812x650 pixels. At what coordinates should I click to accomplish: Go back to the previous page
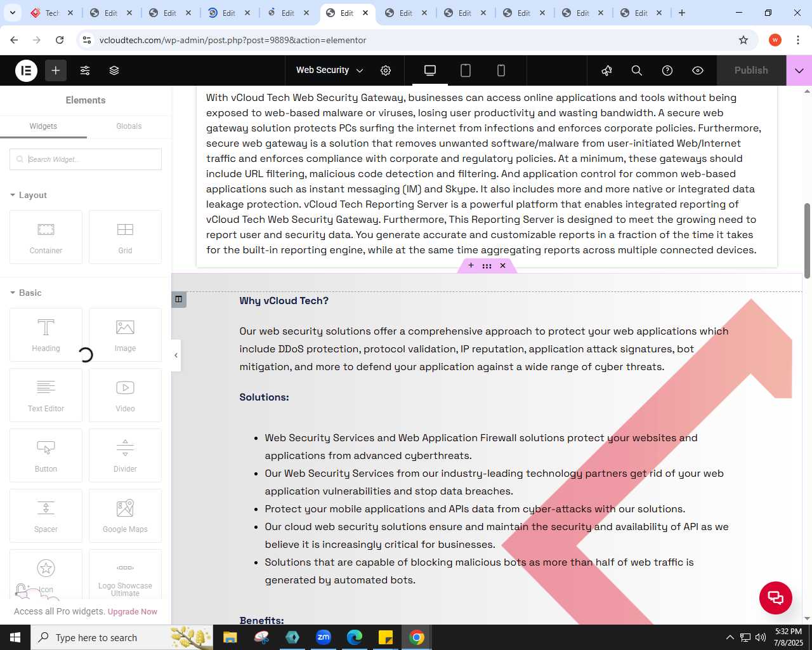pos(14,40)
